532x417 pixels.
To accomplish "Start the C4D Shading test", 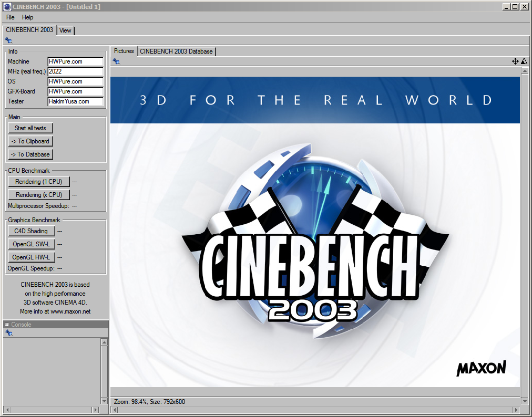I will tap(31, 231).
